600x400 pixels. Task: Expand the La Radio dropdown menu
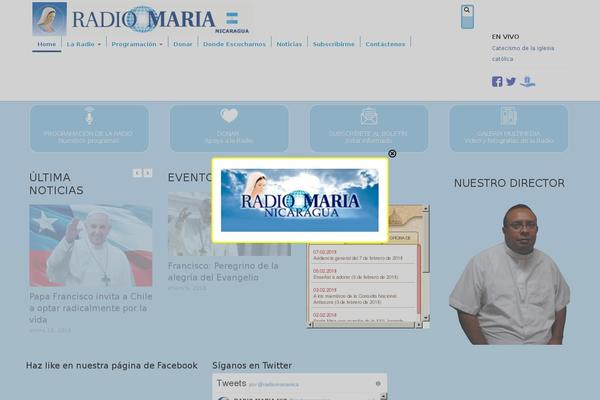click(x=84, y=44)
